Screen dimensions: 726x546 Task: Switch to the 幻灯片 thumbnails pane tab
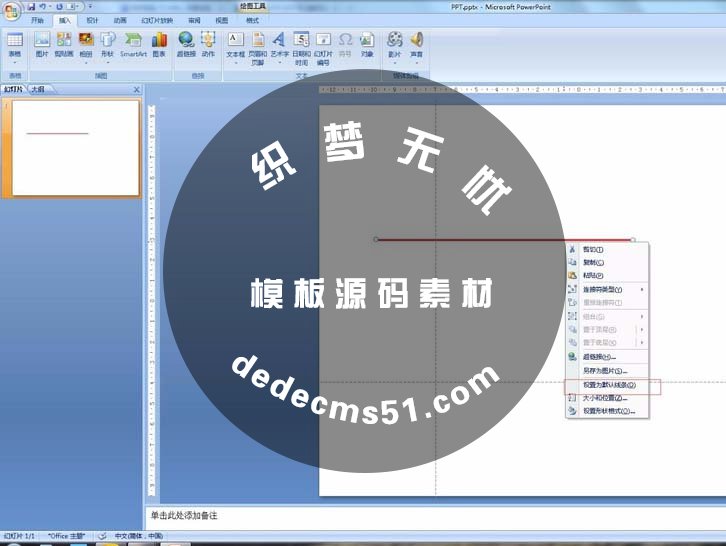coord(14,89)
